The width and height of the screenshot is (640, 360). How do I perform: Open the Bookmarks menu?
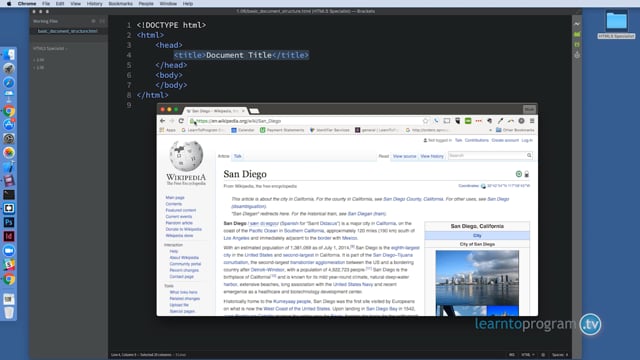pos(120,4)
